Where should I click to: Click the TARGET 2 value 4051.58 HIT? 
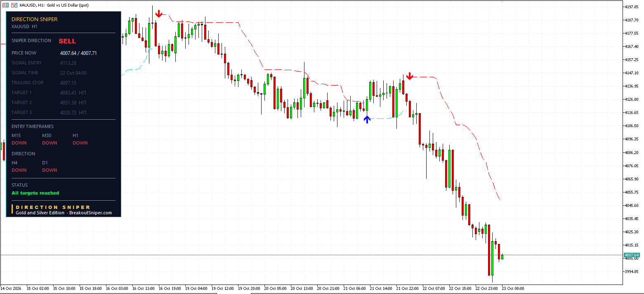[x=73, y=103]
